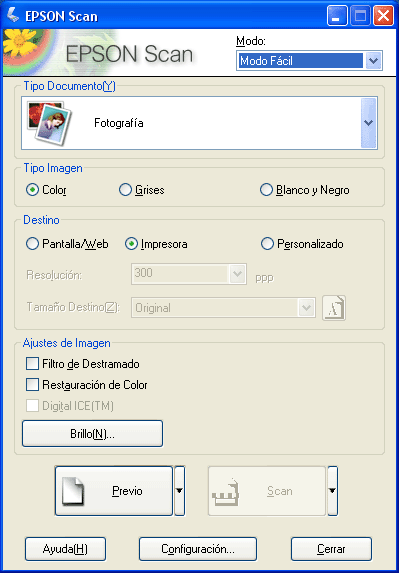Open Configuración... dialog

point(198,549)
